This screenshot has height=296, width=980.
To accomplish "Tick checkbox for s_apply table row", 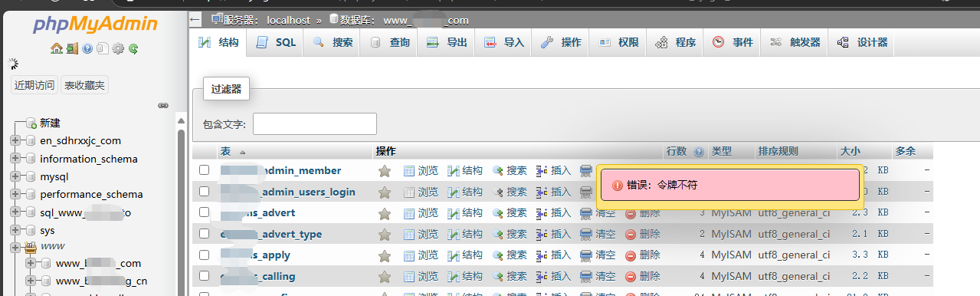I will pos(205,255).
